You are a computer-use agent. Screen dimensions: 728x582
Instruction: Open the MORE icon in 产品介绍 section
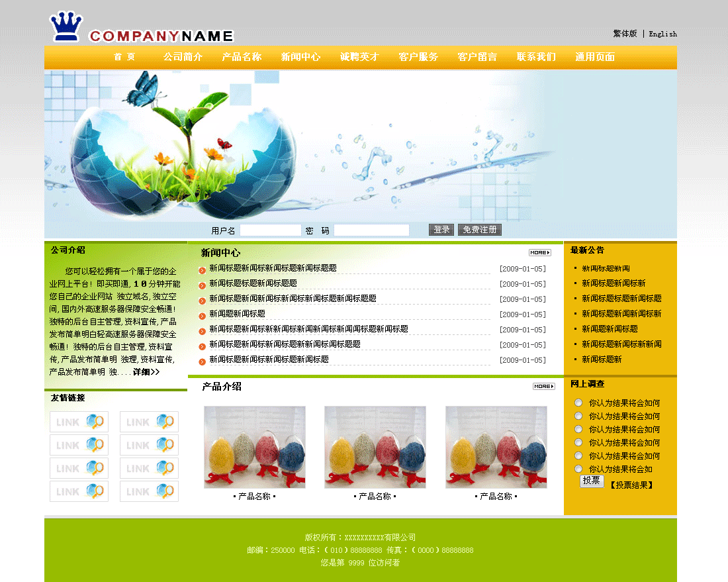(x=543, y=386)
